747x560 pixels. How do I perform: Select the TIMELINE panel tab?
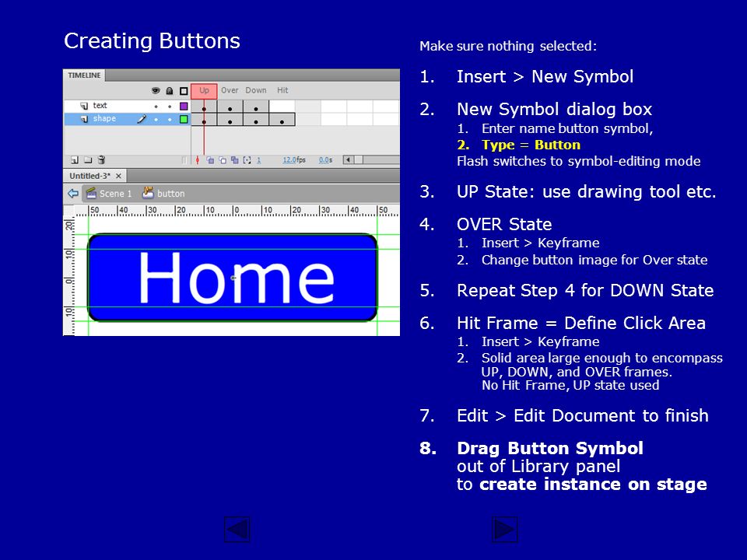[84, 75]
